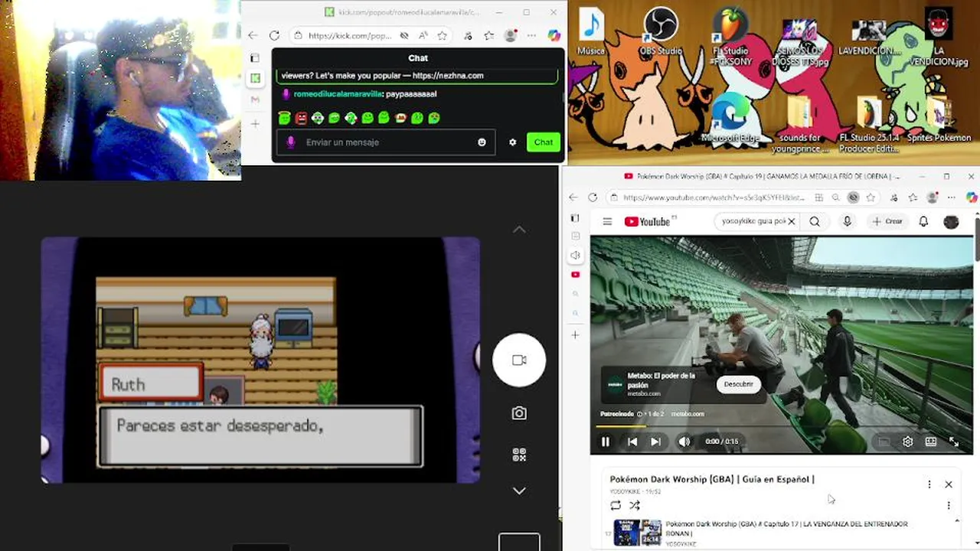Screen dimensions: 980x551
Task: Open the three-dots menu in Kick window
Action: coord(531,35)
